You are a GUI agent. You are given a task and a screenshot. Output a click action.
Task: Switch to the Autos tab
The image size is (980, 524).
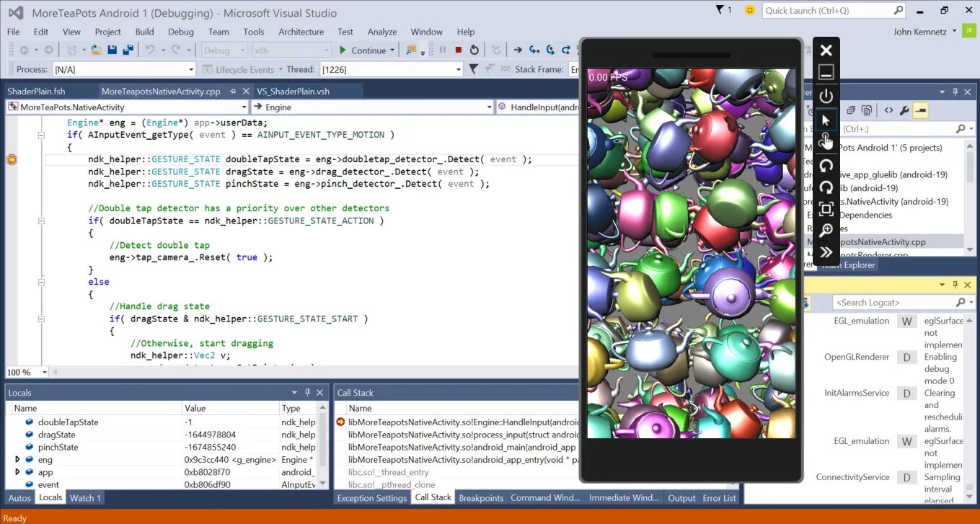[19, 497]
